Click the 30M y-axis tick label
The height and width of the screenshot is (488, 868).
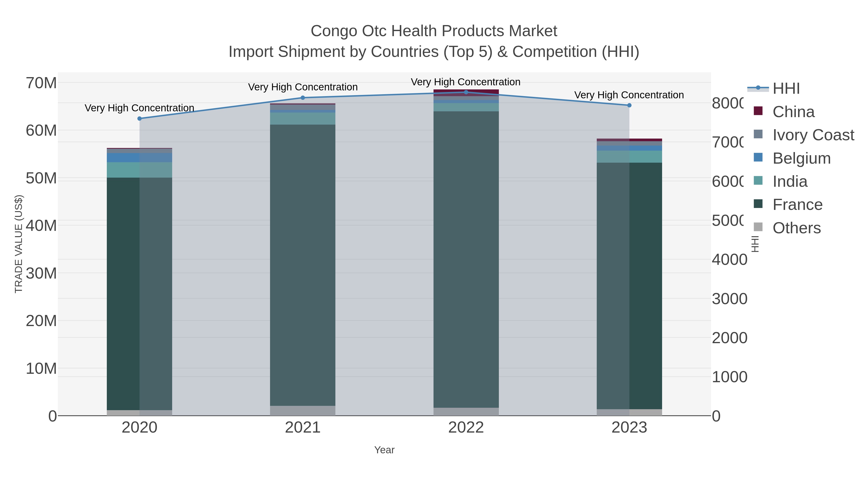pos(41,274)
